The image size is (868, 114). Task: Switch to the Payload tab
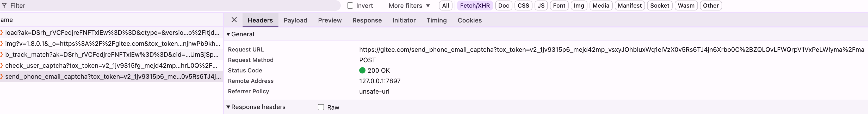tap(295, 20)
